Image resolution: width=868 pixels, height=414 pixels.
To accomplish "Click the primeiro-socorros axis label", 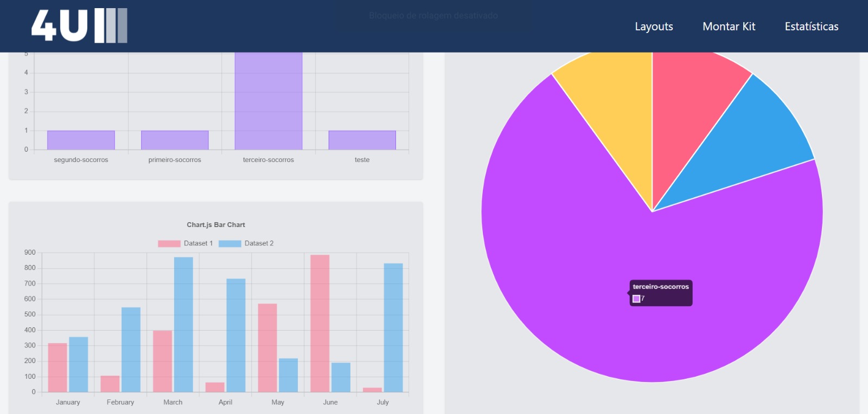I will click(175, 160).
